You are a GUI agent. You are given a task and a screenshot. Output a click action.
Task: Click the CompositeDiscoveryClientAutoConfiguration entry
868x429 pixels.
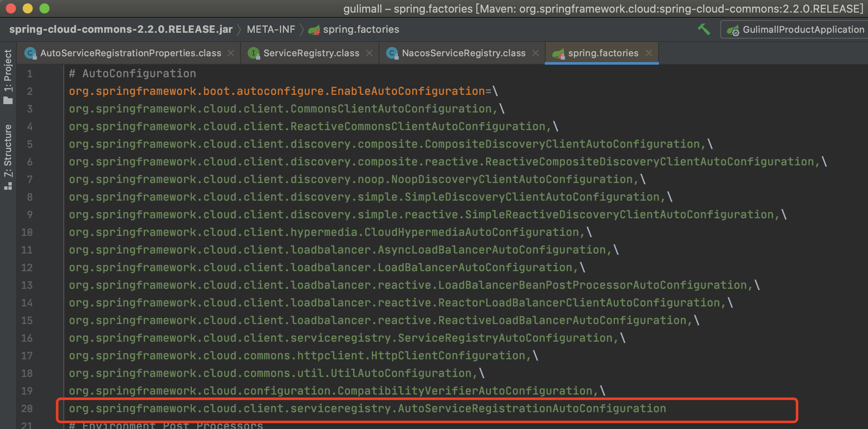384,144
